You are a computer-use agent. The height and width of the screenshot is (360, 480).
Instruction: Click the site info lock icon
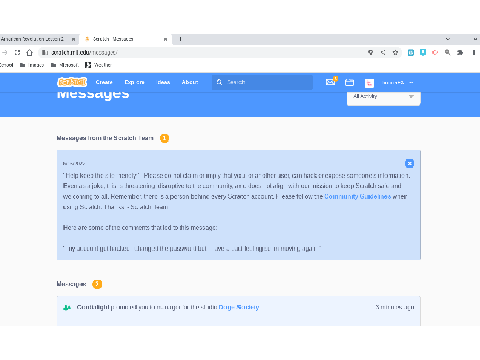[x=45, y=52]
